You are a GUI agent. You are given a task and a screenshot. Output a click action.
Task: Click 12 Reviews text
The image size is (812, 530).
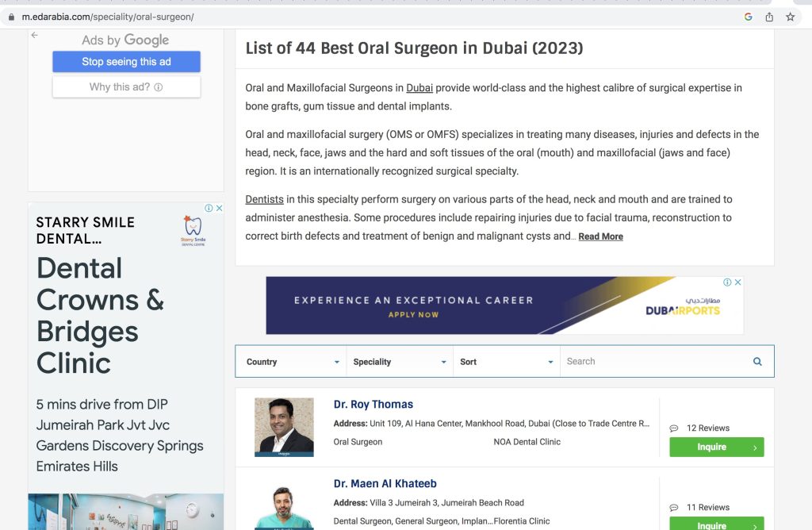tap(708, 428)
